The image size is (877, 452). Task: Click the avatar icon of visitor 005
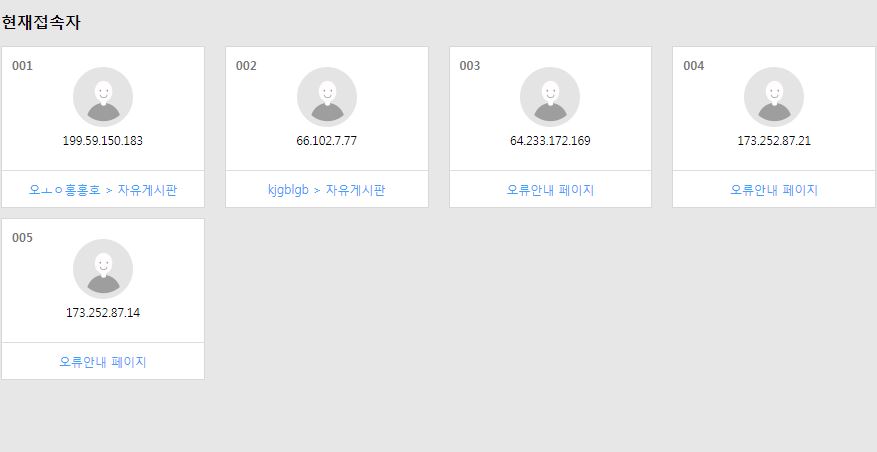103,269
